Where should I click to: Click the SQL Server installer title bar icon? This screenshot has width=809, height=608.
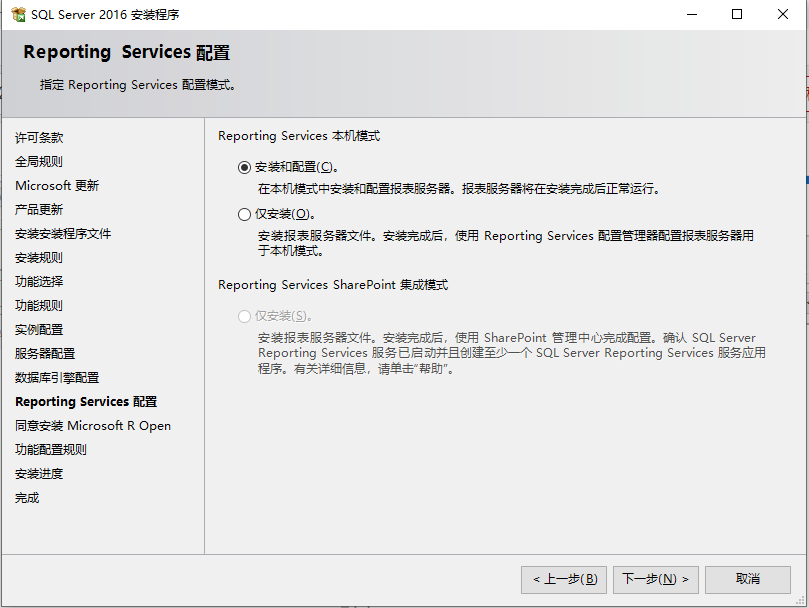coord(16,14)
